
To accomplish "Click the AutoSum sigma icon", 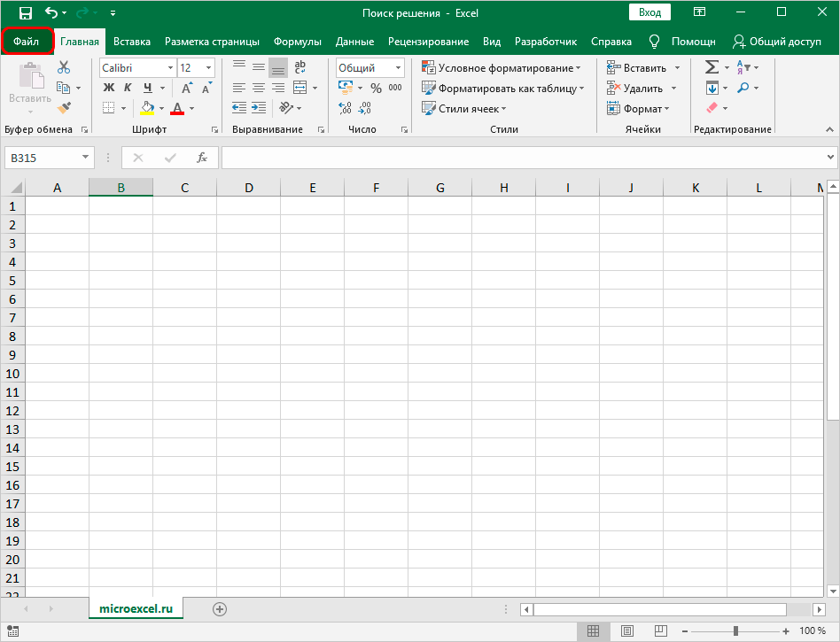I will tap(712, 67).
